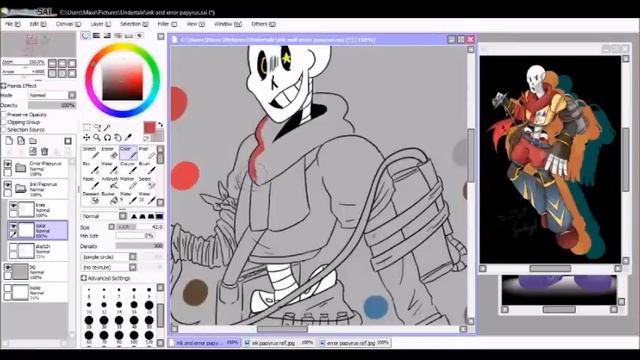640x360 pixels.
Task: Select the Bucket fill tool
Action: point(109,198)
